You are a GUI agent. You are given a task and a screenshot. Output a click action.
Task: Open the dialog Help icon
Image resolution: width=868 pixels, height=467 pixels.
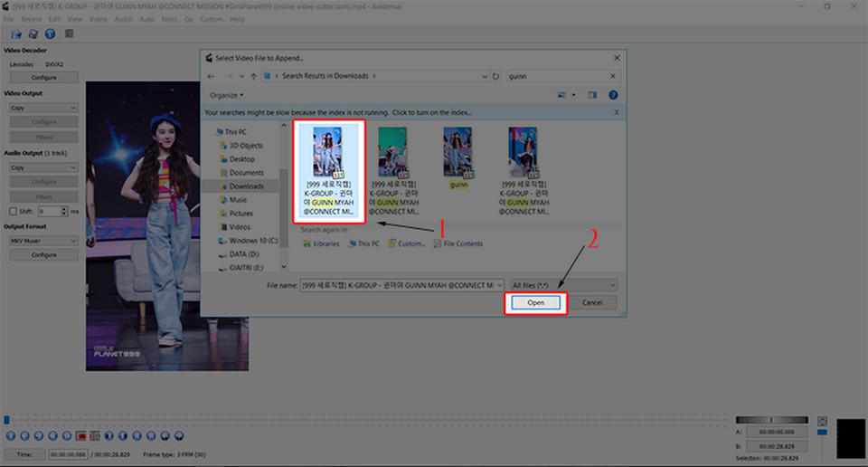tap(613, 95)
